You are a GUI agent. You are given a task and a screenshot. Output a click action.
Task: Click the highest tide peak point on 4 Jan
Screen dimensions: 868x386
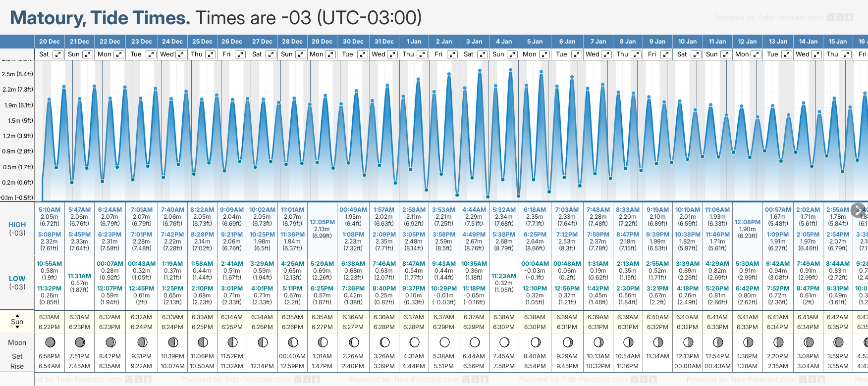click(x=510, y=70)
